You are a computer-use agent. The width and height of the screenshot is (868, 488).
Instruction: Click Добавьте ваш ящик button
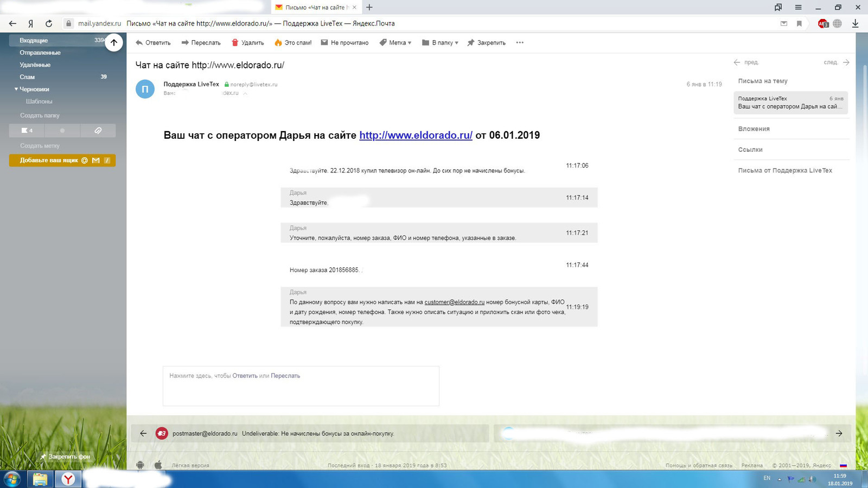pos(62,160)
